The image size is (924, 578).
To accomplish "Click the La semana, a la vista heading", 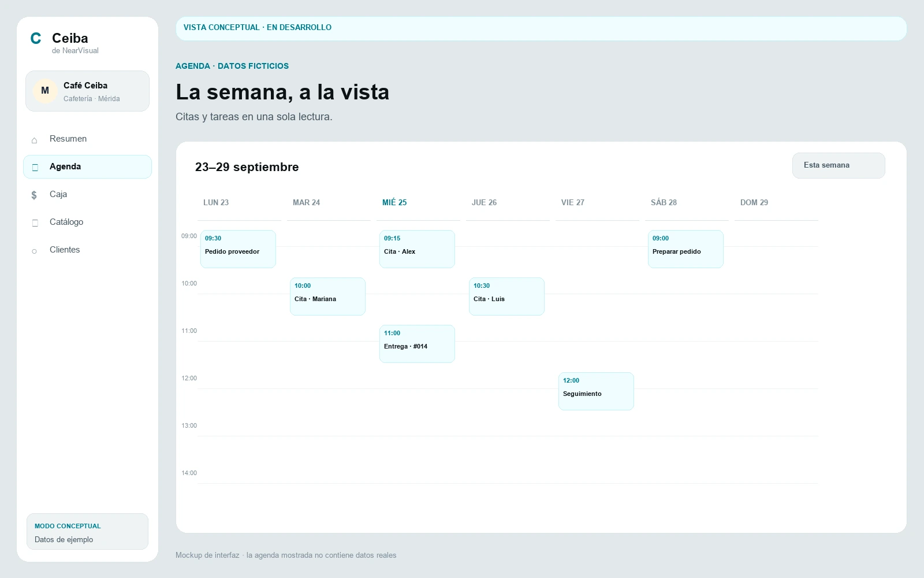I will point(282,92).
